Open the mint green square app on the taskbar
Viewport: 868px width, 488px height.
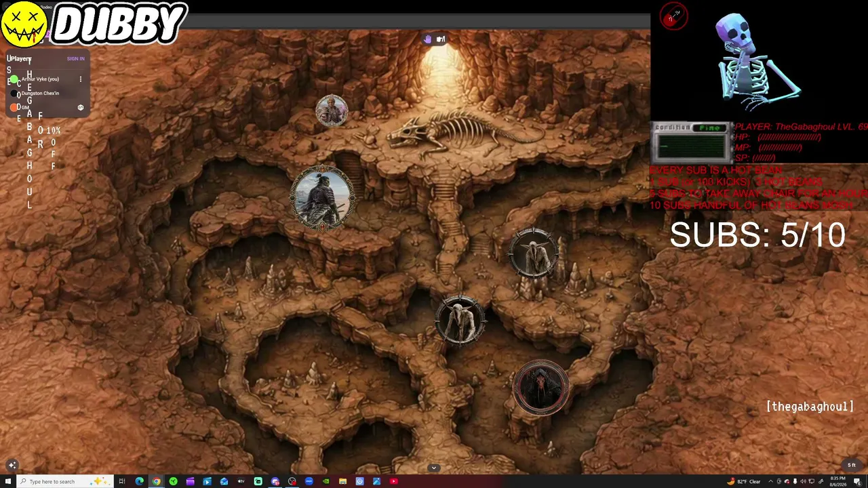point(258,481)
